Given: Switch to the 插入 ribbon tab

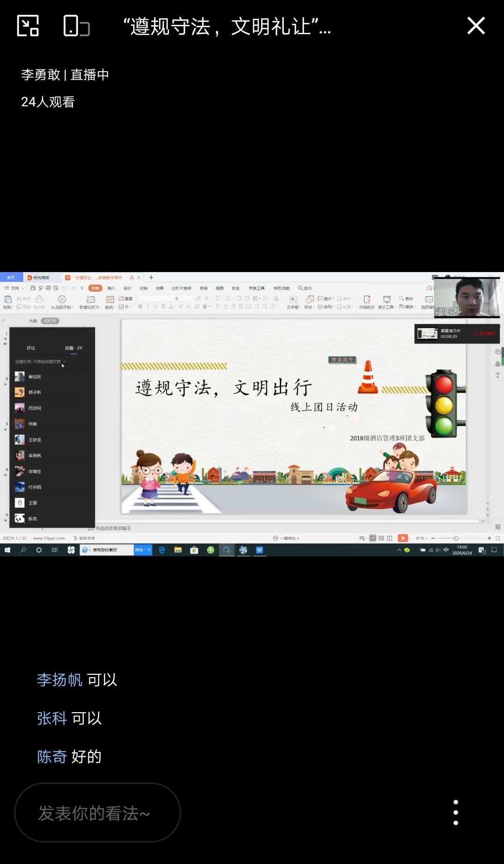Looking at the screenshot, I should click(x=111, y=288).
